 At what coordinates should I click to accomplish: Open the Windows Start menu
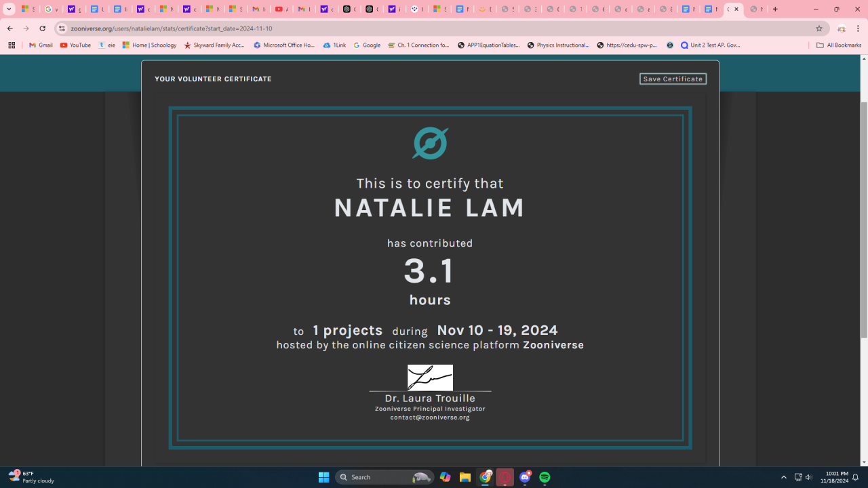[323, 477]
